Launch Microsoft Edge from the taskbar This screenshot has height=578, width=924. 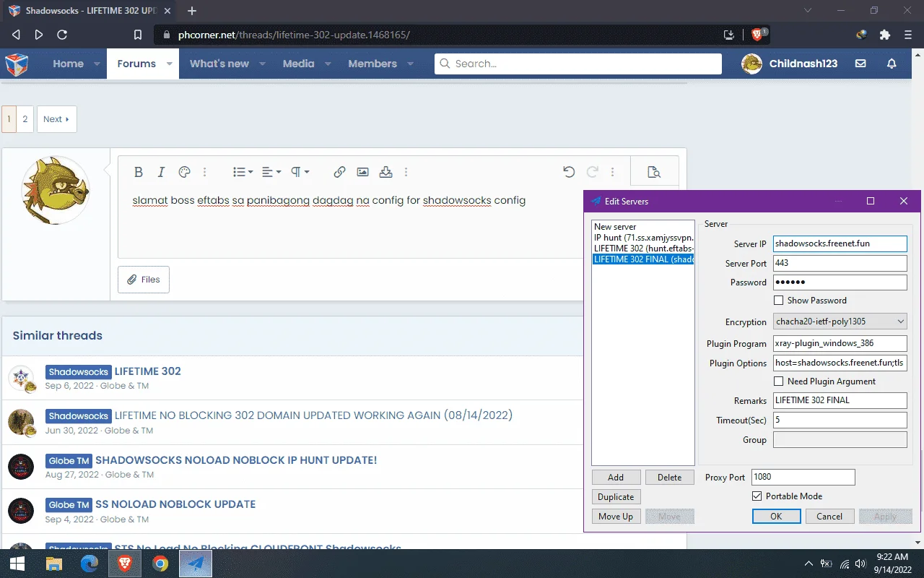90,564
